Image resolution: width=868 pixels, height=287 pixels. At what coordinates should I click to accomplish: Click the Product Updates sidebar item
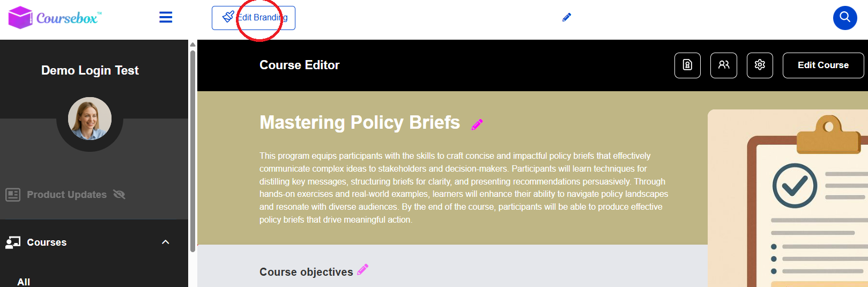tap(66, 195)
